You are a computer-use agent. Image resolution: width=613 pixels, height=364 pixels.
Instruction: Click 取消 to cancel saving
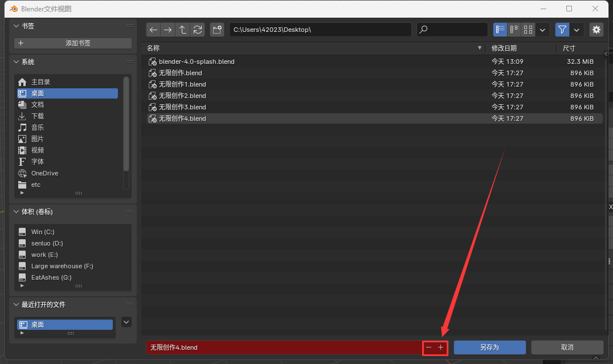[x=567, y=347]
